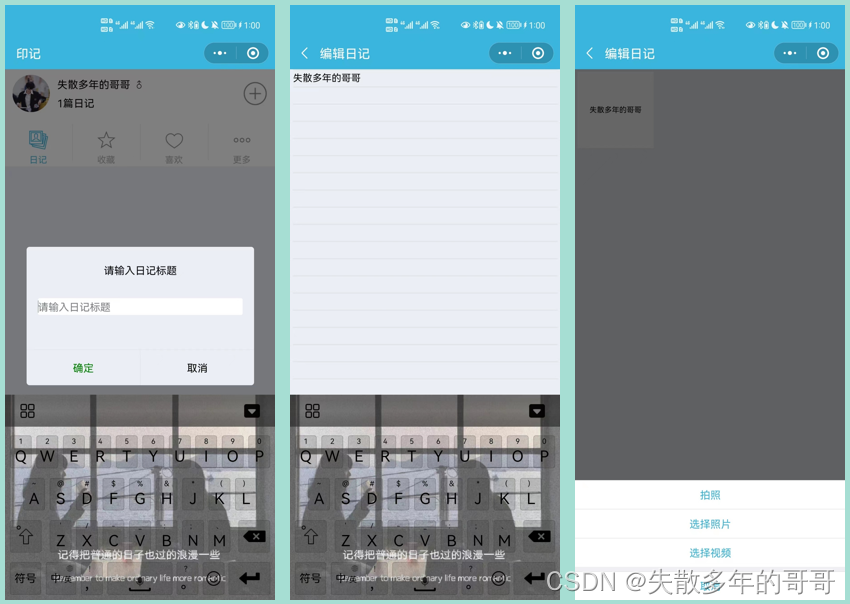Focus the 请输入日记标题 input field

pos(140,307)
